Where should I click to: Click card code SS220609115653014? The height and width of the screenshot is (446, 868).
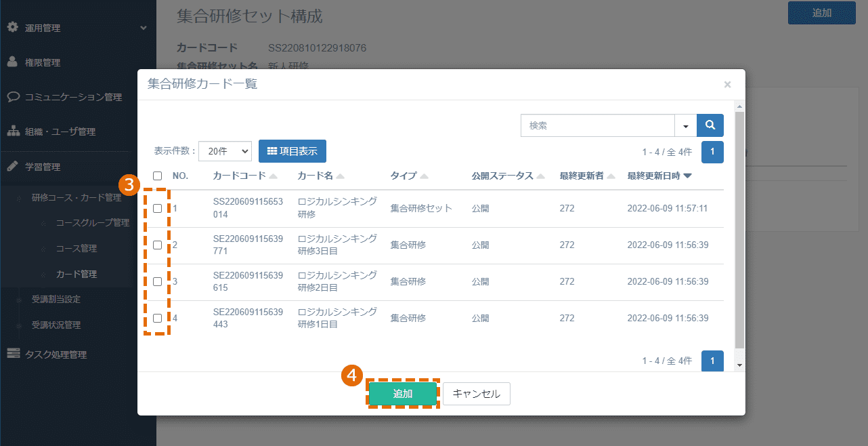(248, 208)
